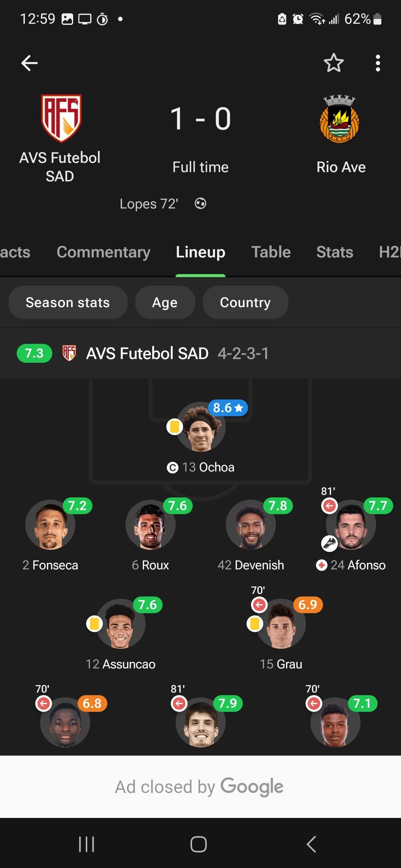Open the three-dot overflow menu
This screenshot has width=401, height=868.
click(x=378, y=63)
